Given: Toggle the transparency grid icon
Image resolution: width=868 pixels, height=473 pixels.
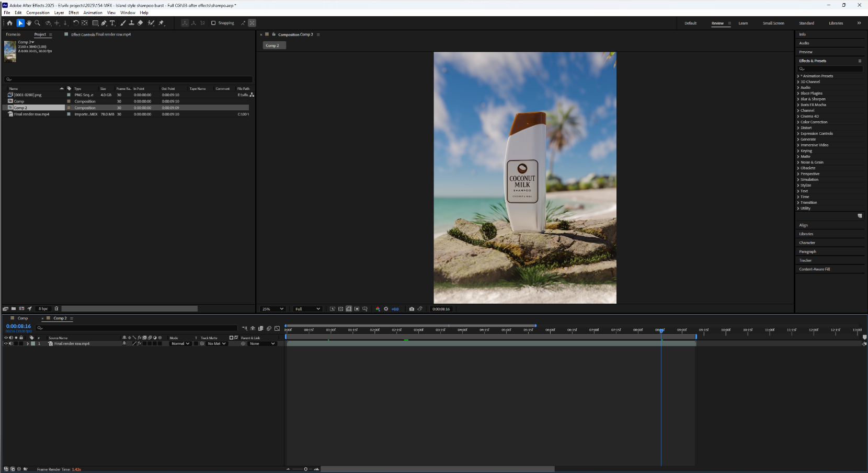Looking at the screenshot, I should click(340, 309).
